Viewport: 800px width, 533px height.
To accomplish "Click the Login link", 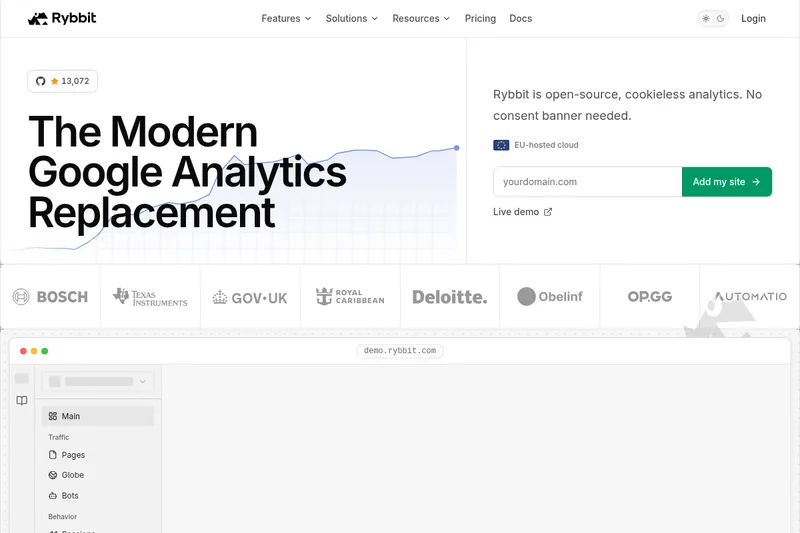I will point(753,18).
